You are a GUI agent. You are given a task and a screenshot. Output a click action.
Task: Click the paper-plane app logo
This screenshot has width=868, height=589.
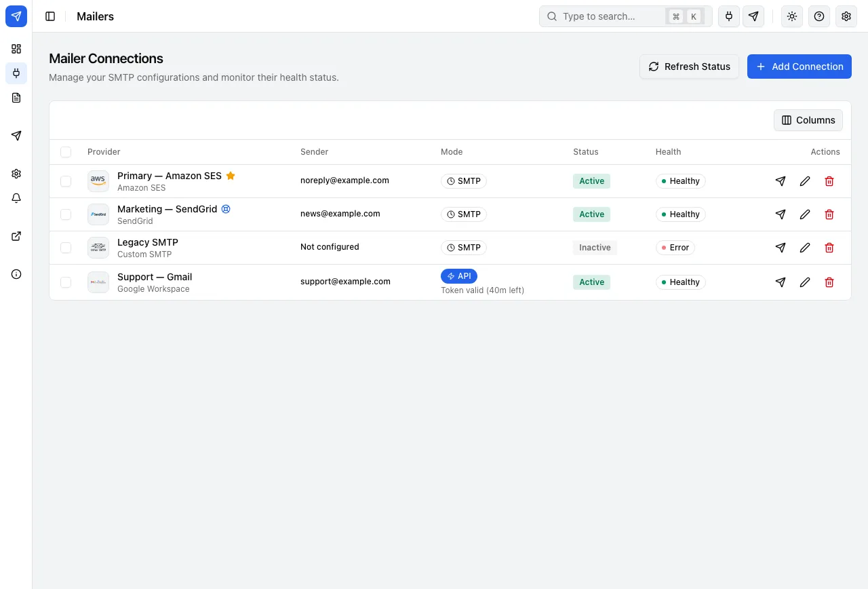[16, 16]
